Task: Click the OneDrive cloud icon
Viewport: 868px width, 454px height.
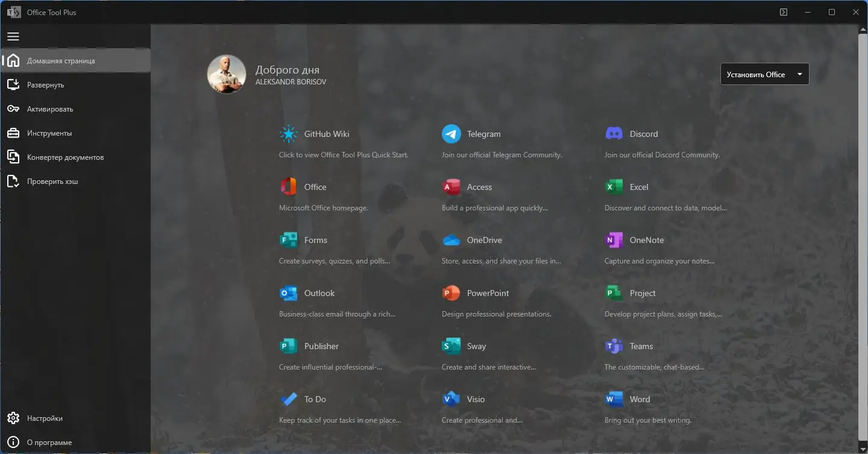Action: [451, 240]
